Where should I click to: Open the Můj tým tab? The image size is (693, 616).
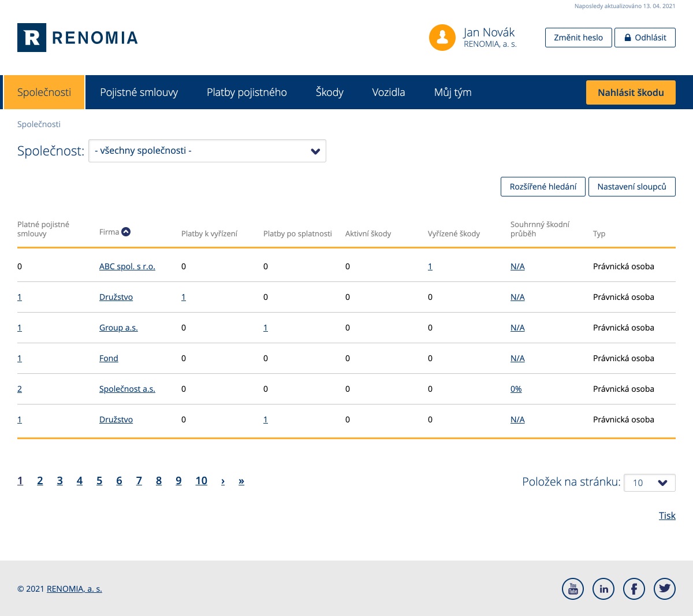tap(453, 92)
